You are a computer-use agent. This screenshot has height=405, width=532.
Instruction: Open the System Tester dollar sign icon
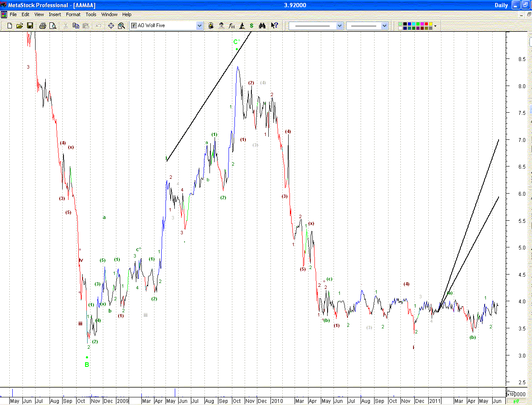tap(252, 26)
